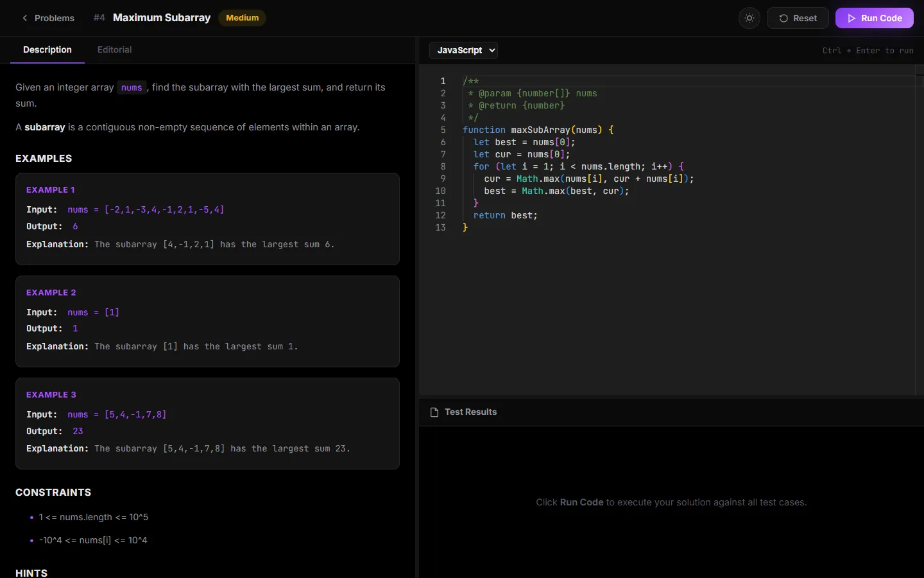Click the 'return best;' code line
Image resolution: width=924 pixels, height=578 pixels.
coord(506,215)
